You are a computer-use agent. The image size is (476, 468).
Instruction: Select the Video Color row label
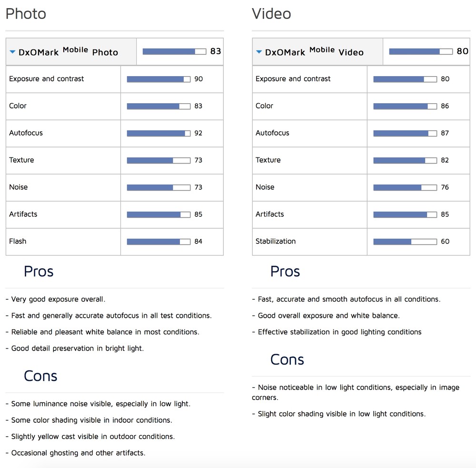pos(264,106)
